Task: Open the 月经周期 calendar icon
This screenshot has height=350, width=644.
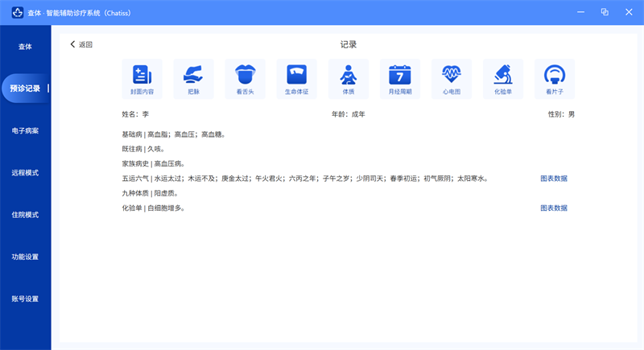Action: click(x=400, y=79)
